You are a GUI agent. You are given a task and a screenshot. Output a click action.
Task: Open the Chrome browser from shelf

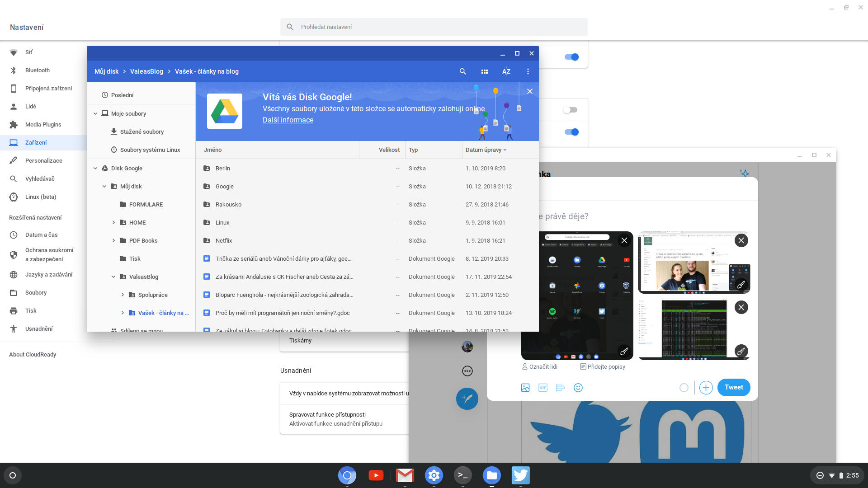pos(347,475)
